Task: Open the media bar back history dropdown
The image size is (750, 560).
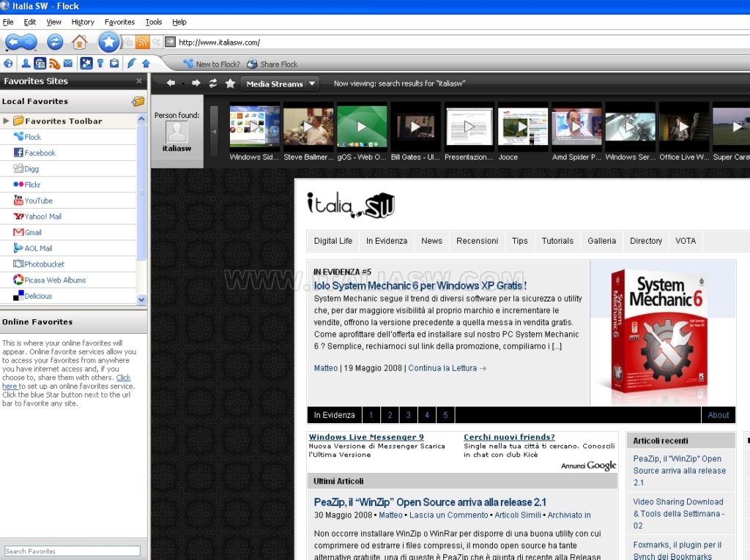Action: tap(183, 83)
